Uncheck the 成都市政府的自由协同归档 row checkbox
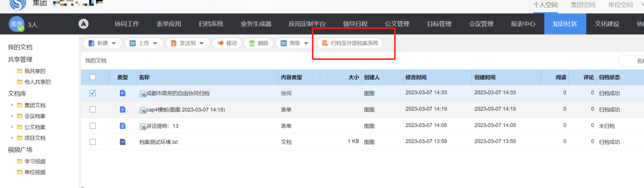 pyautogui.click(x=92, y=93)
